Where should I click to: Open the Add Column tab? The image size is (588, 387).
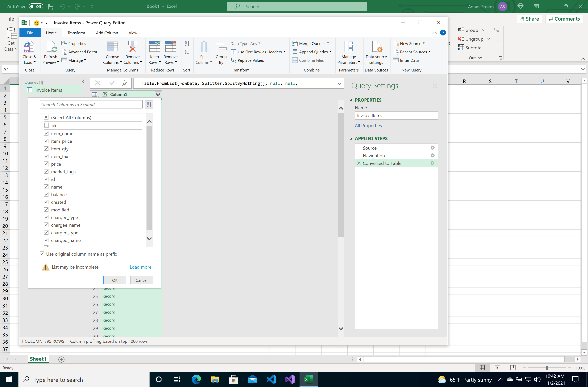point(107,33)
